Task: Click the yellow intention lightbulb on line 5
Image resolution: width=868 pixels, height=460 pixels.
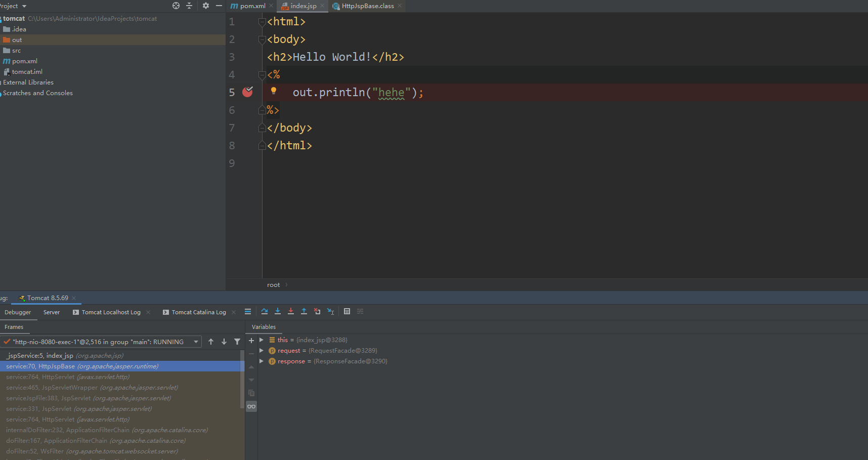Action: pyautogui.click(x=274, y=91)
